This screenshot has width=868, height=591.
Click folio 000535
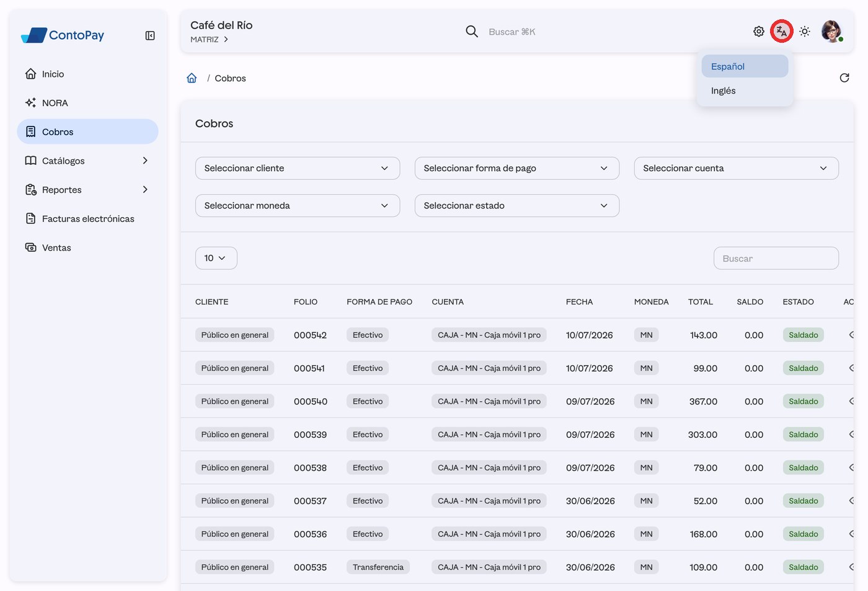(310, 567)
